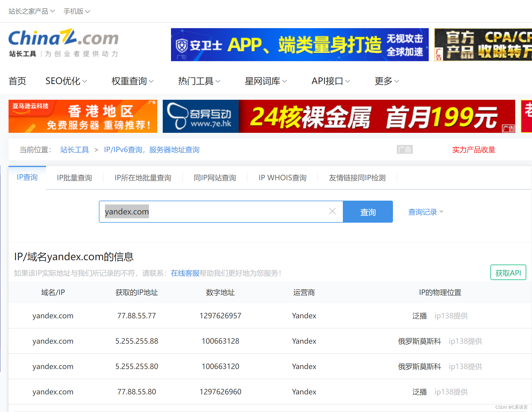The width and height of the screenshot is (532, 412).
Task: Open the 查询记录 dropdown
Action: pos(426,212)
